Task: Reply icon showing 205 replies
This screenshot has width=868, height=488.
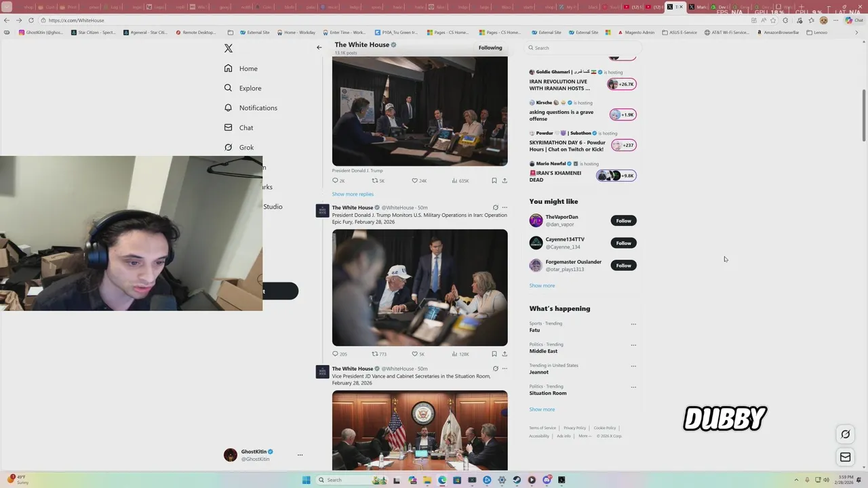Action: [340, 354]
